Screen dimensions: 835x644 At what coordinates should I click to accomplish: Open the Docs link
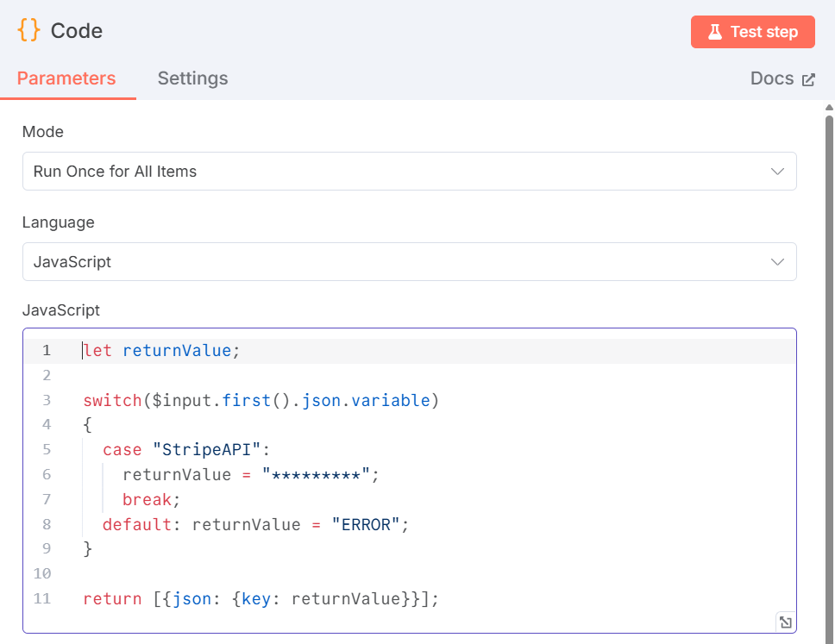coord(771,78)
